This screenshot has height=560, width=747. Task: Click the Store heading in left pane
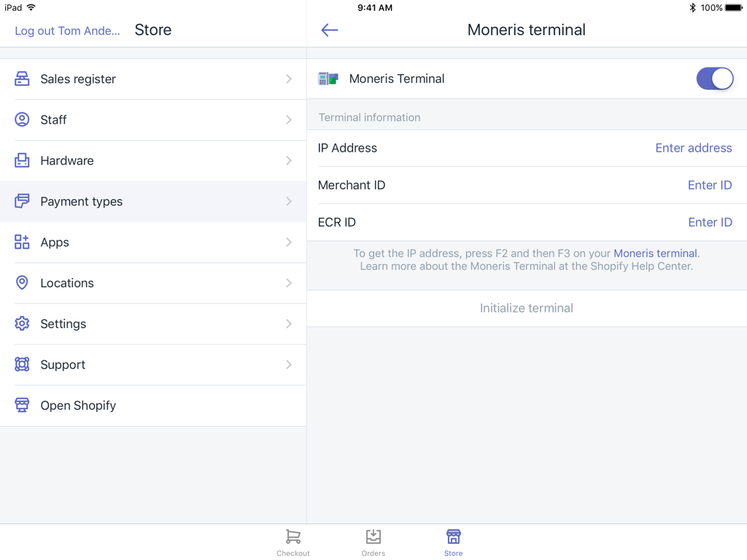[153, 30]
